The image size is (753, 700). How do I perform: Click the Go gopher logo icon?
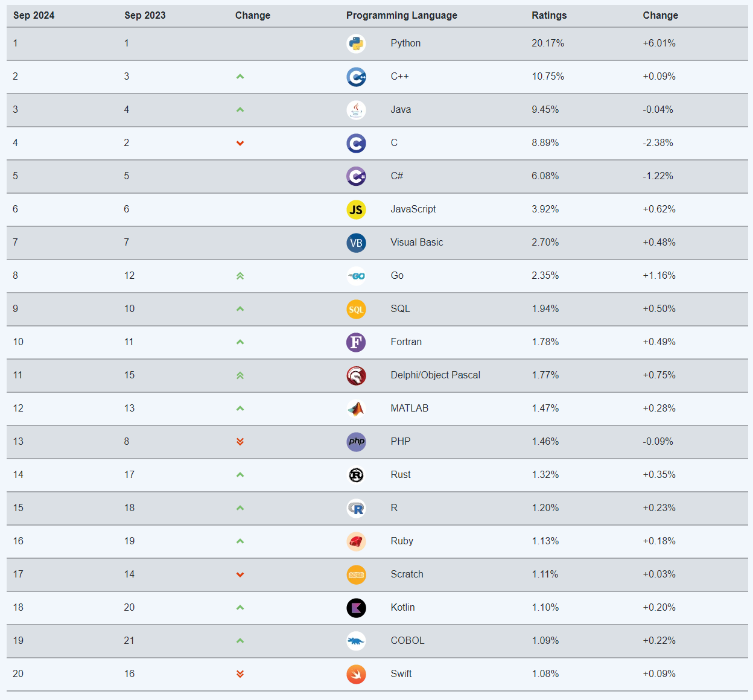356,276
